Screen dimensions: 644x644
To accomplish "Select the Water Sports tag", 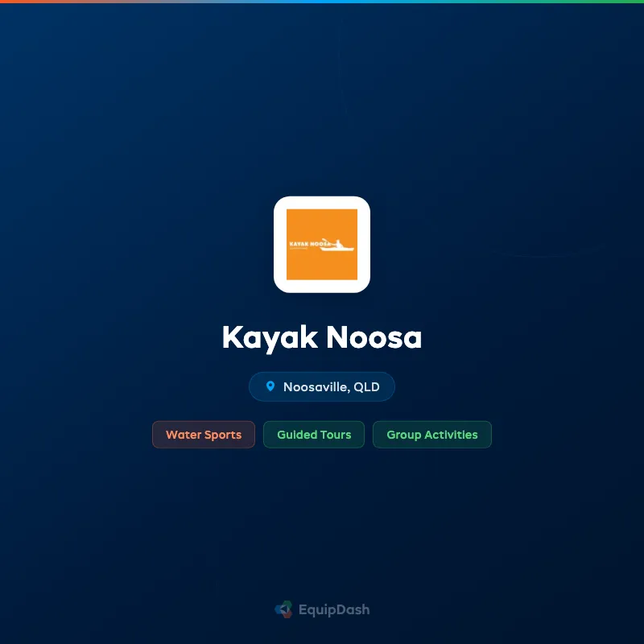I will pos(203,435).
